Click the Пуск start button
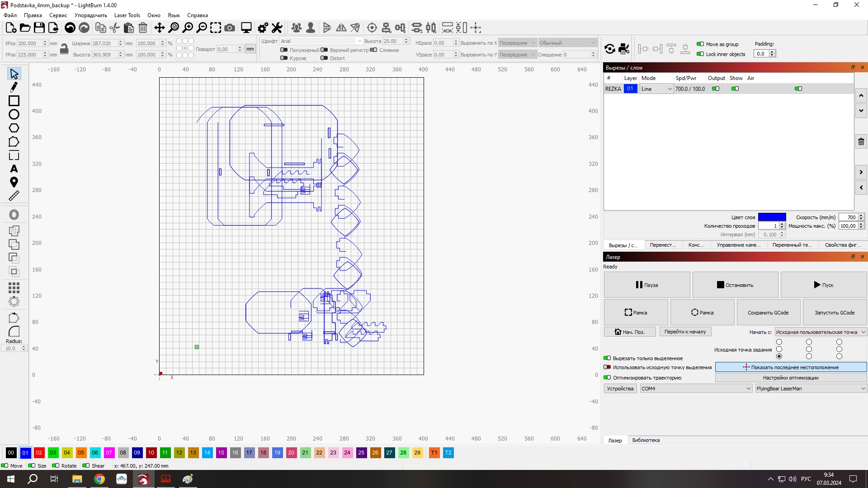The image size is (868, 488). pyautogui.click(x=823, y=285)
